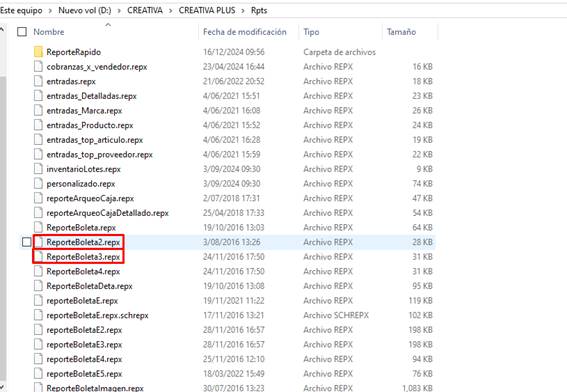Viewport: 567px width, 392px height.
Task: Tick the select-all checkbox beside Nombre
Action: (22, 32)
